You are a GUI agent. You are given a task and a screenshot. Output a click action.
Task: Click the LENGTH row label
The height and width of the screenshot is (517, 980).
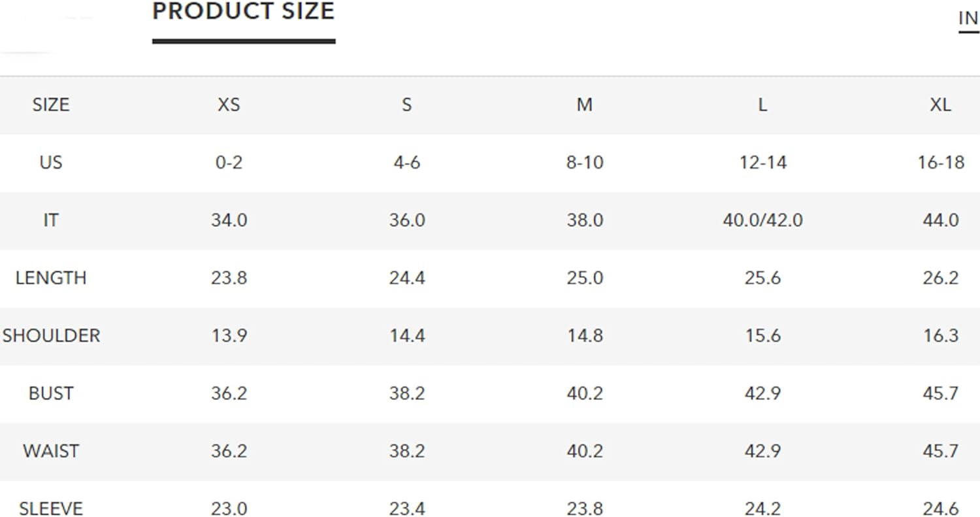51,278
